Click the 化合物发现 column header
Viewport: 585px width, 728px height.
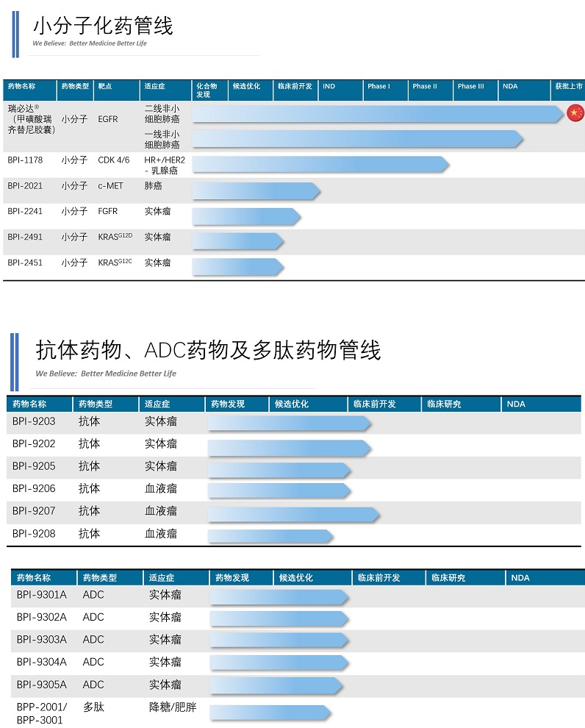pyautogui.click(x=207, y=90)
